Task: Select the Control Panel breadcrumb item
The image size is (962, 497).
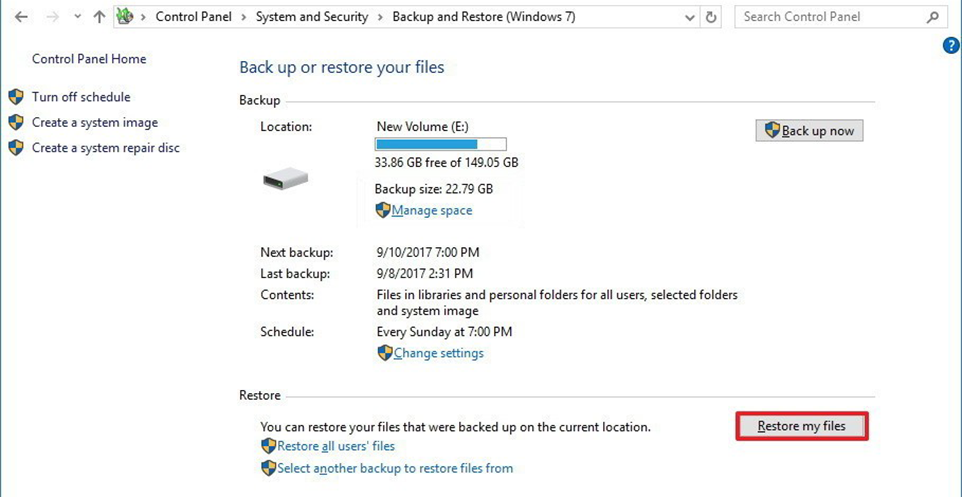Action: (194, 17)
